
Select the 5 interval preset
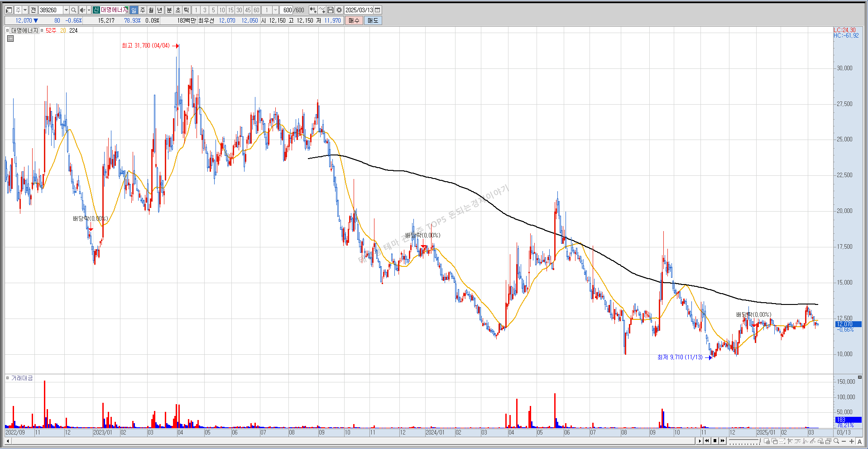pyautogui.click(x=213, y=10)
